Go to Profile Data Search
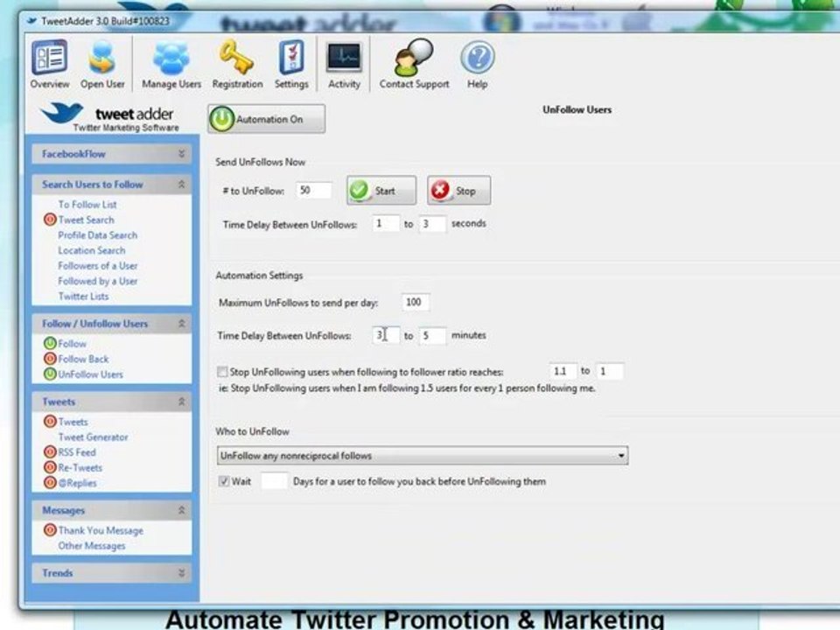 (x=97, y=235)
